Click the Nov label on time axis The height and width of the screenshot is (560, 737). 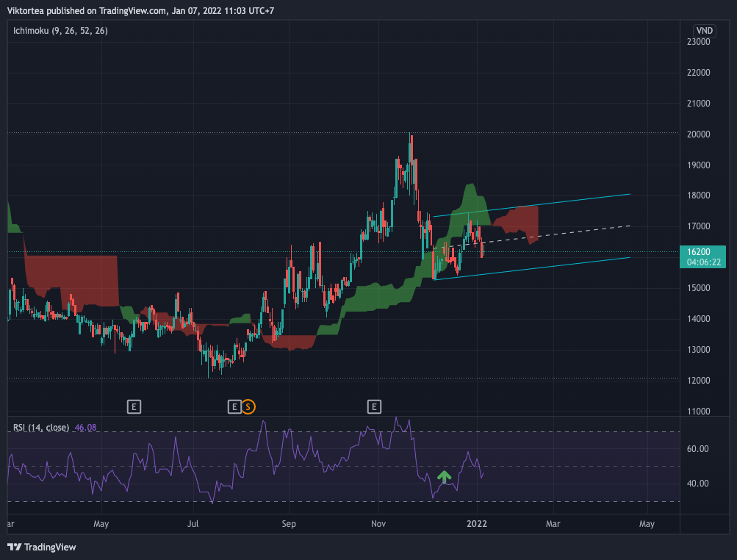(378, 524)
